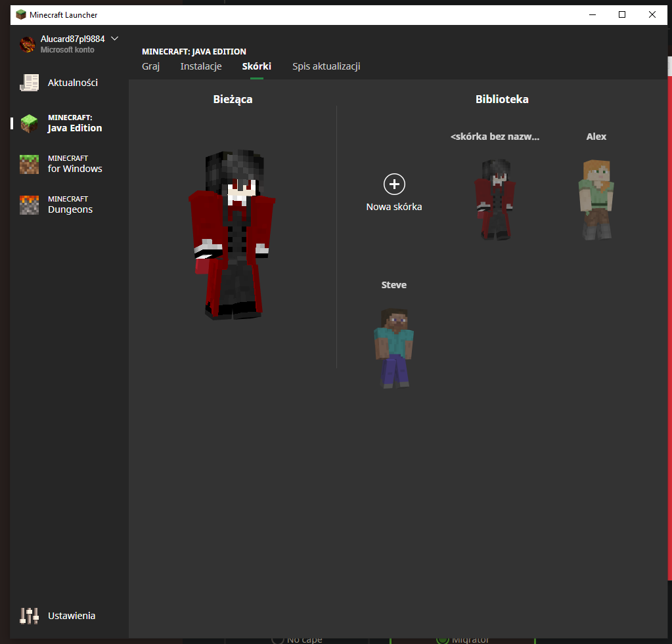
Task: Expand the account dropdown chevron
Action: 115,39
